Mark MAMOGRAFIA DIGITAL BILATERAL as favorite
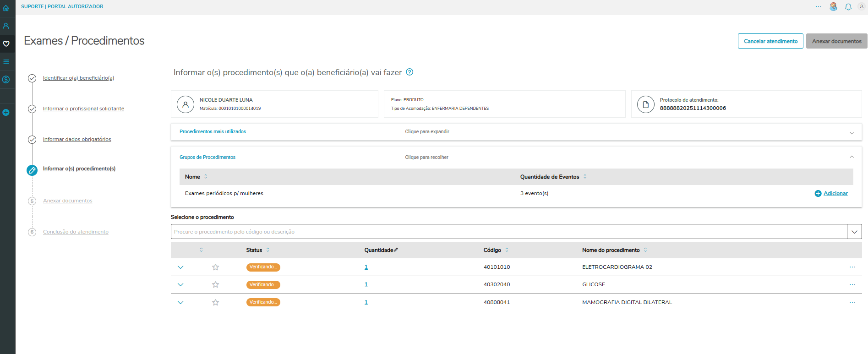The width and height of the screenshot is (868, 354). (215, 302)
